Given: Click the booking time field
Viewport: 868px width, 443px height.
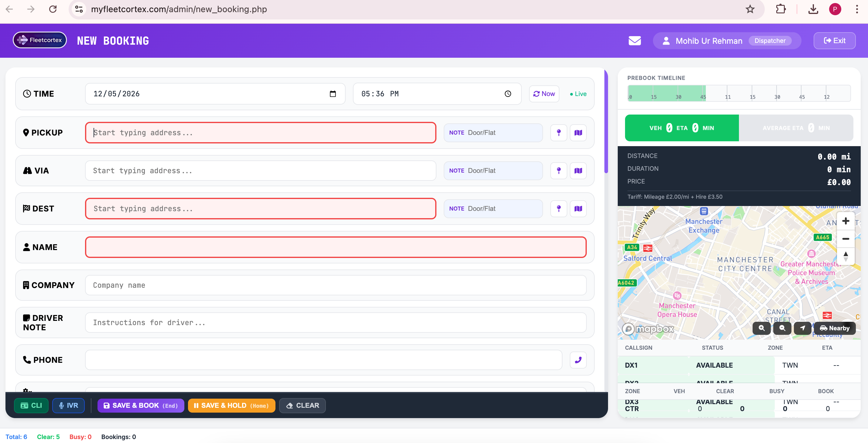Looking at the screenshot, I should (437, 94).
